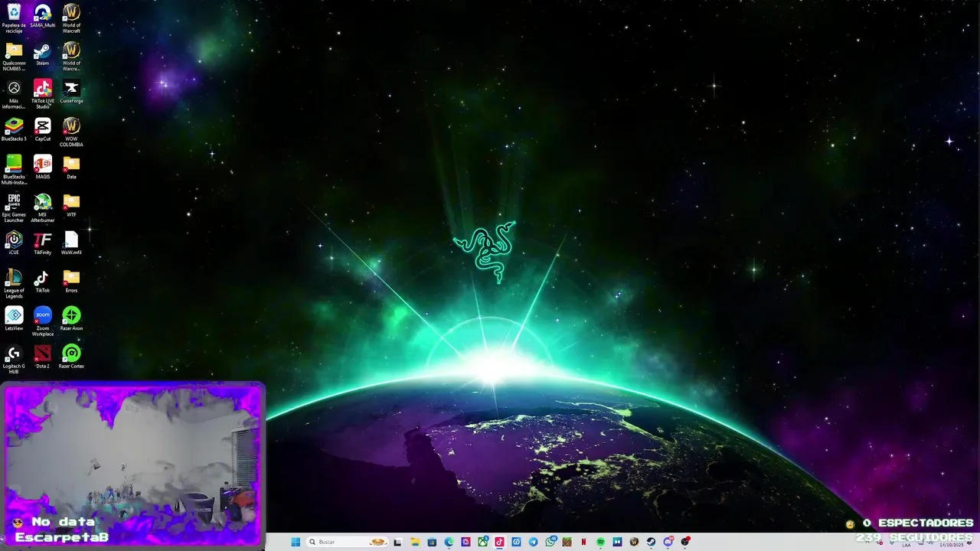Open the CapCut desktop shortcut

tap(43, 129)
